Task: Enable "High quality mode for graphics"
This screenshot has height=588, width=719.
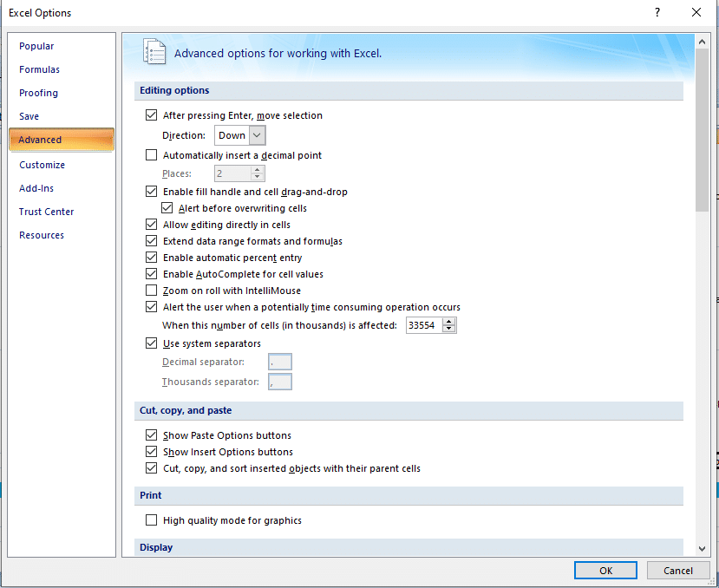Action: [x=151, y=520]
